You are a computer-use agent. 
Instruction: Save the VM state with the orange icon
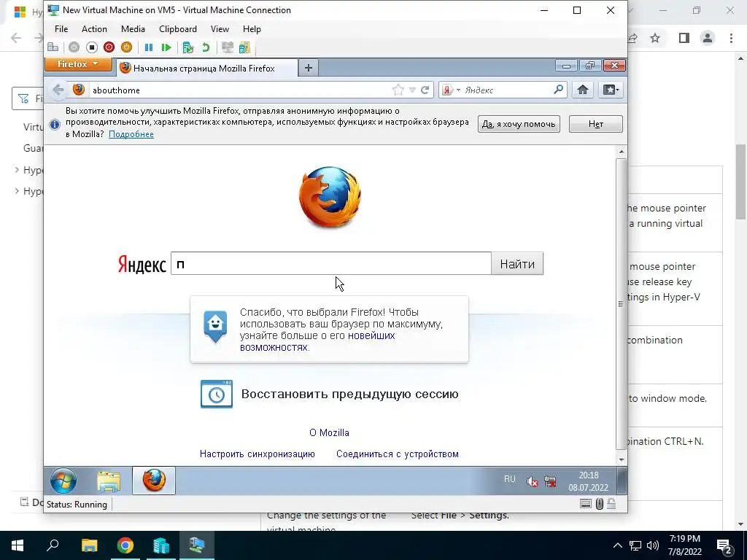[x=126, y=47]
